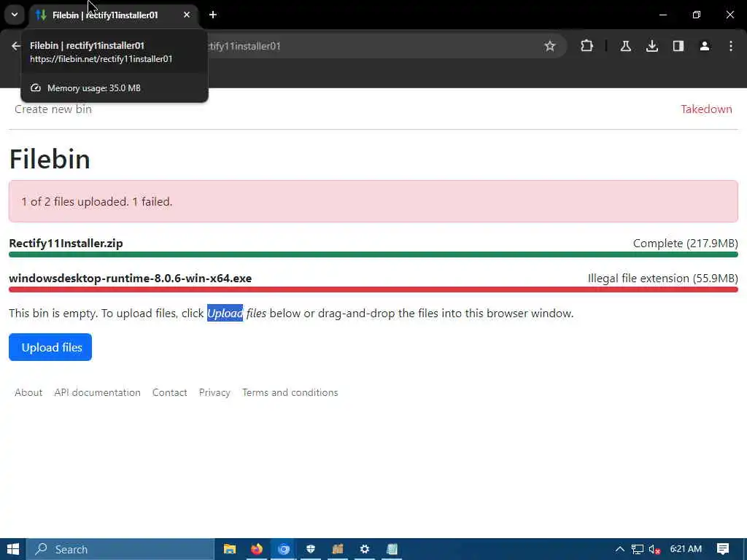The height and width of the screenshot is (560, 747).
Task: Open the Notepad taskbar icon
Action: point(392,549)
